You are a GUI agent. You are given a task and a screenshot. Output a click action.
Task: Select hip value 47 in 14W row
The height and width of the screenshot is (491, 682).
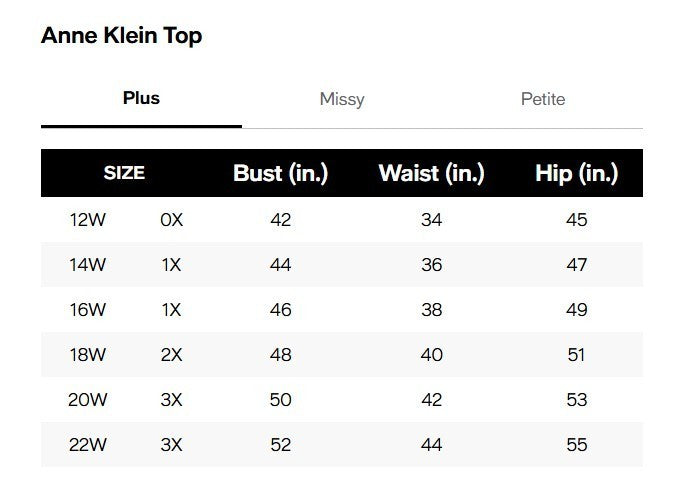pos(577,265)
